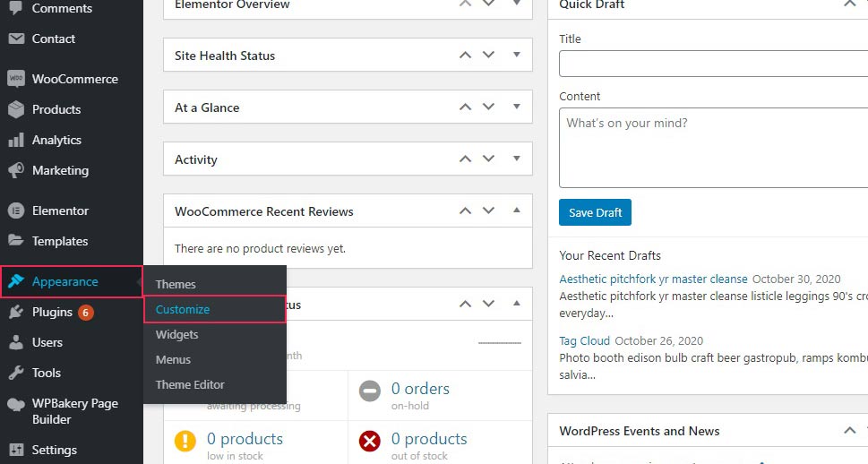This screenshot has width=868, height=464.
Task: Move Site Health Status panel up
Action: click(x=465, y=55)
